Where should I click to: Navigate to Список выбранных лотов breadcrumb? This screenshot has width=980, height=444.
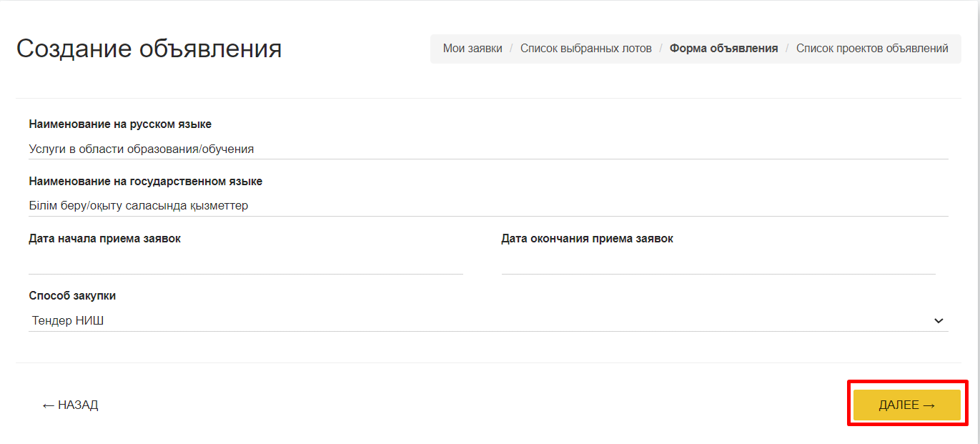coord(586,49)
